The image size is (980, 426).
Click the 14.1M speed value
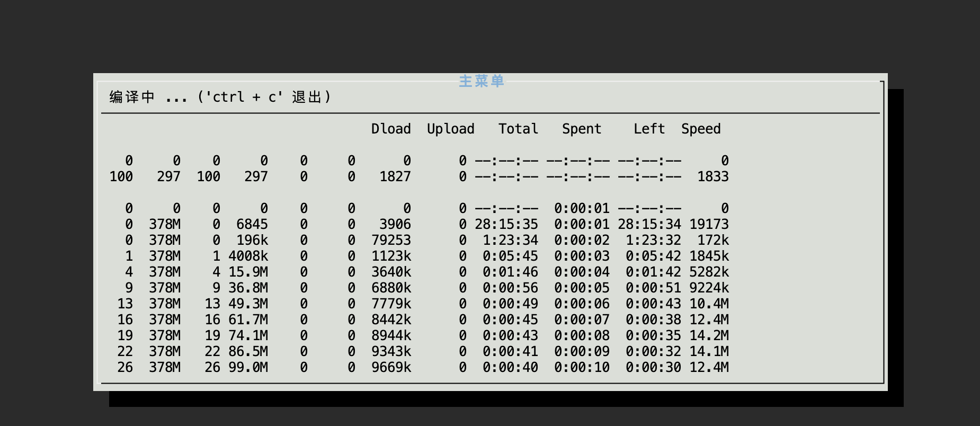coord(709,351)
